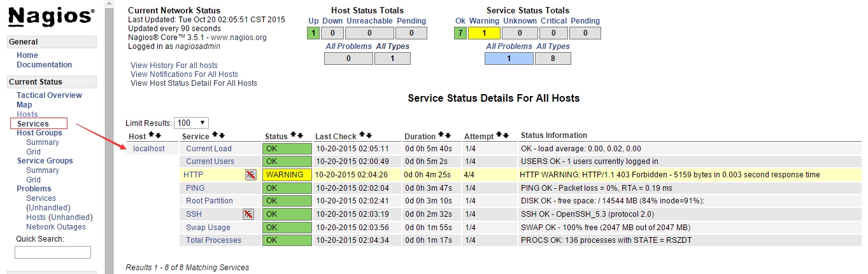Sort Status column ascending with up arrow
Viewport: 868px width, 274px height.
tap(293, 136)
